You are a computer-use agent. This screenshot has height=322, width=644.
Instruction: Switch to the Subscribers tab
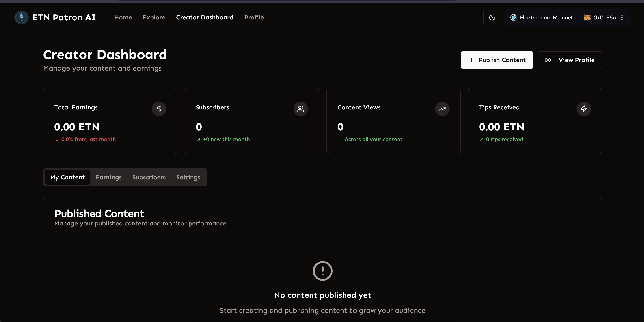pos(149,177)
